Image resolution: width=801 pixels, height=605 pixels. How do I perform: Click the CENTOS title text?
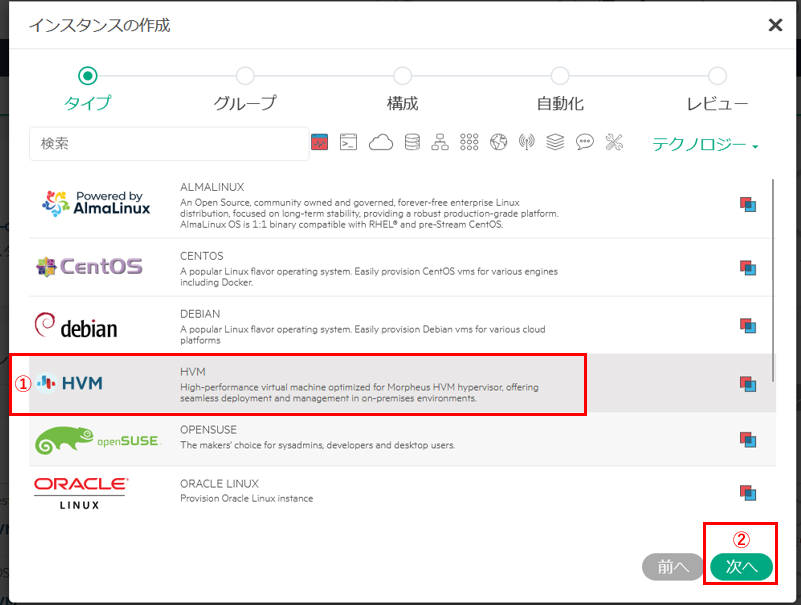pyautogui.click(x=202, y=256)
